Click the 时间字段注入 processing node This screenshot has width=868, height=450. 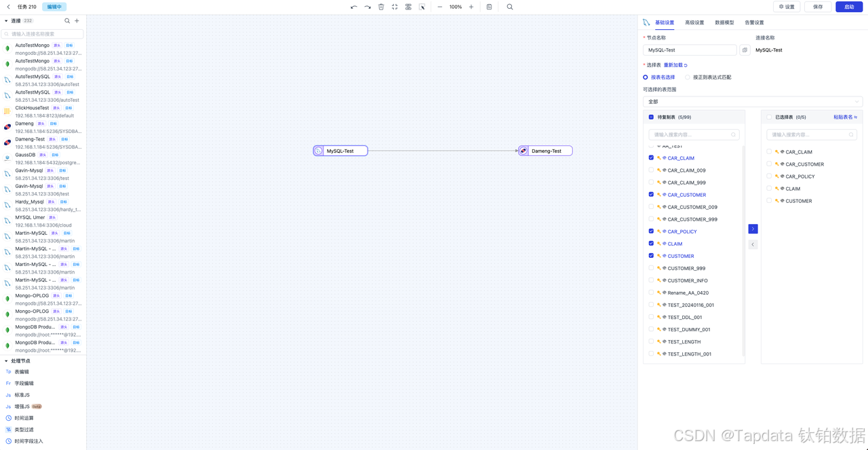coord(27,441)
